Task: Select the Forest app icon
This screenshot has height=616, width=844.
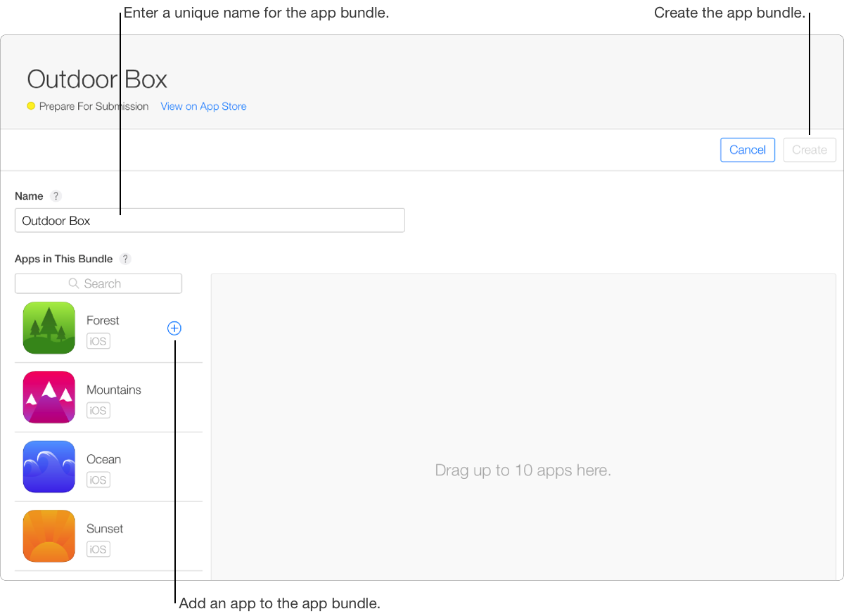Action: point(49,328)
